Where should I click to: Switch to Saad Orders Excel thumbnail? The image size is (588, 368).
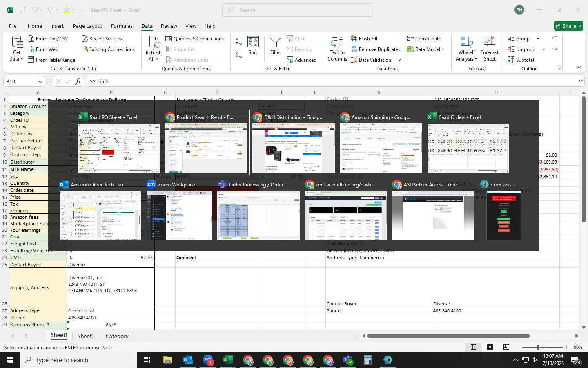pyautogui.click(x=468, y=143)
